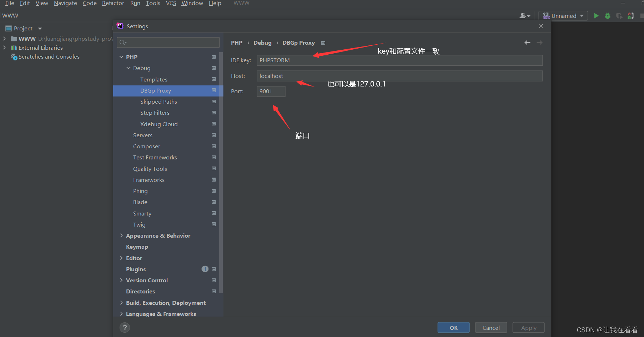Open the VCS menu
Screen dimensions: 644x337
point(171,3)
